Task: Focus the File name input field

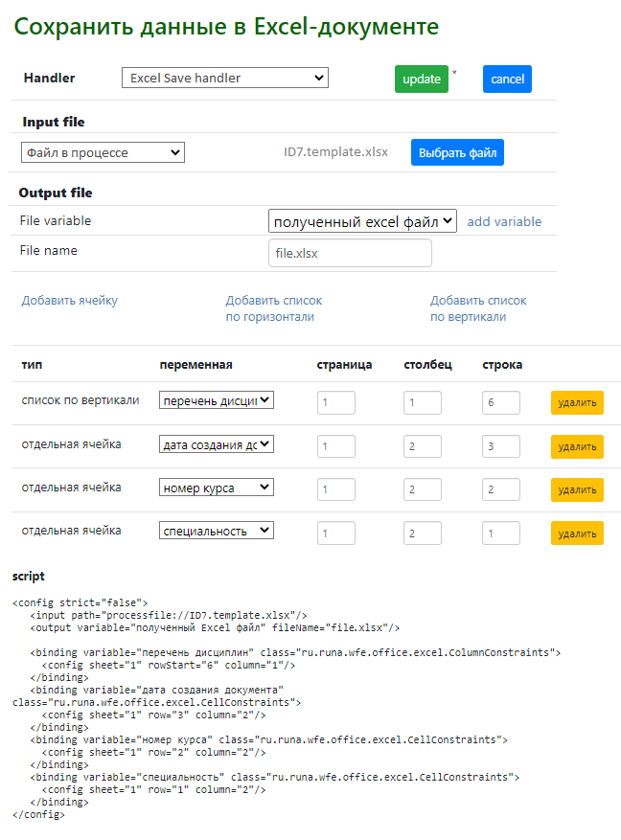Action: pos(350,253)
